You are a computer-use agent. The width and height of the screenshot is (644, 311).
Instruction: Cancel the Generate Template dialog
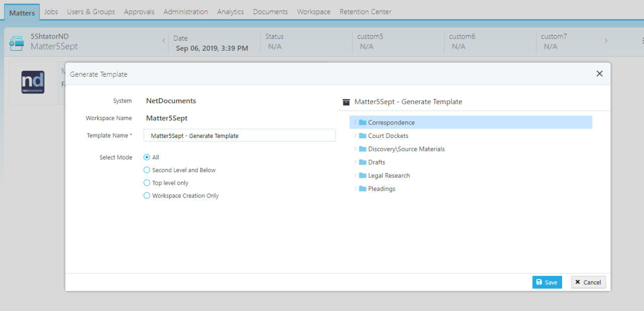[x=589, y=282]
